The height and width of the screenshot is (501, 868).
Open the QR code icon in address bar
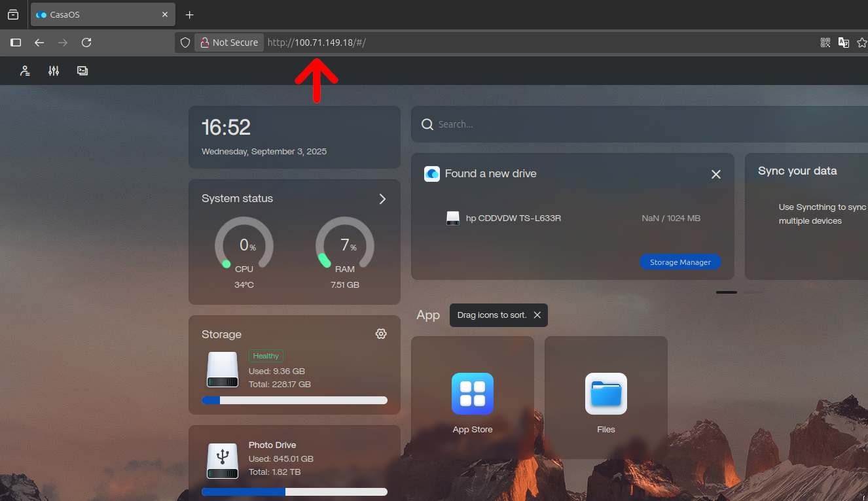825,43
